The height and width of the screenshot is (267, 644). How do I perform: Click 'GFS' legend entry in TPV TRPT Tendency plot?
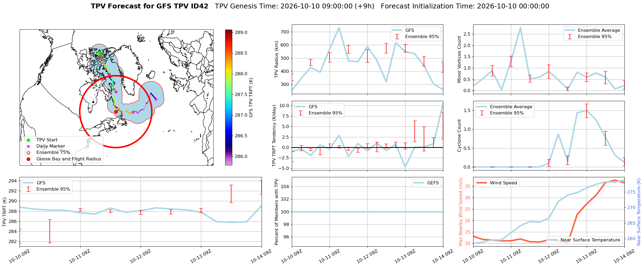point(306,107)
